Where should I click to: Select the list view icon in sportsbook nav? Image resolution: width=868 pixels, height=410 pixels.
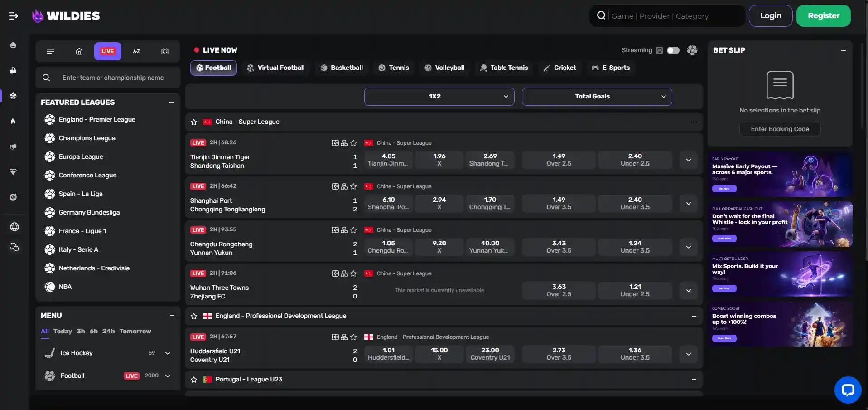tap(50, 51)
